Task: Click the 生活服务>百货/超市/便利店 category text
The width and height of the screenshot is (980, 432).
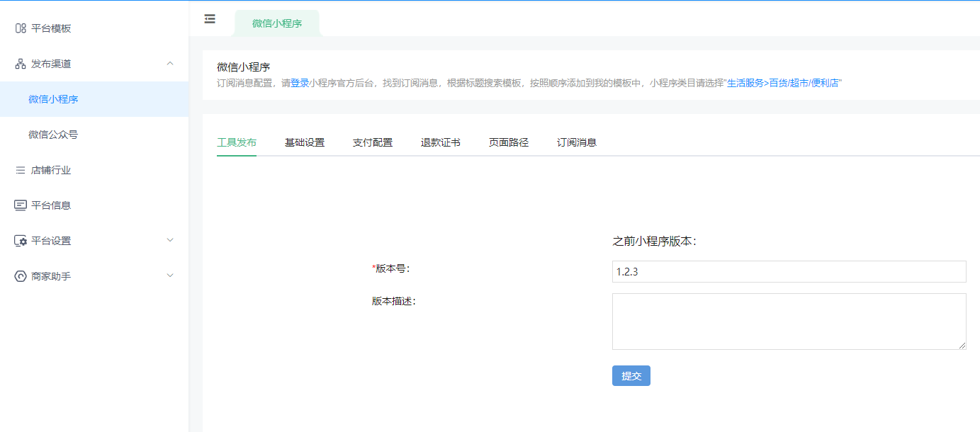Action: coord(783,83)
